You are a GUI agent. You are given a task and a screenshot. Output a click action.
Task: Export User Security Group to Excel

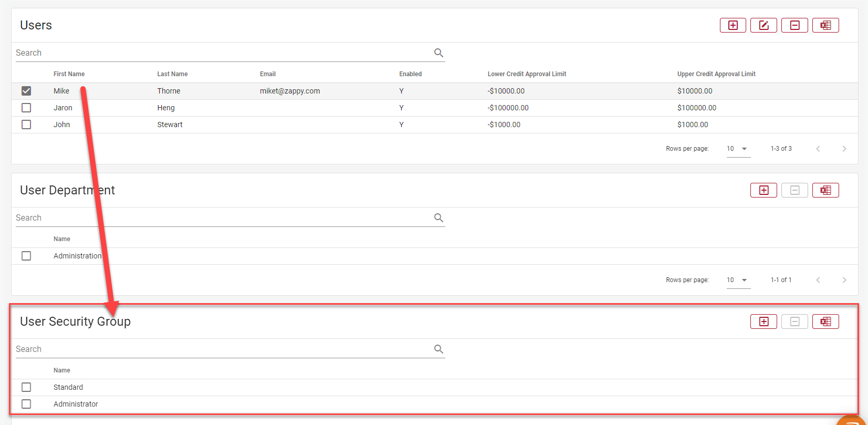(825, 322)
